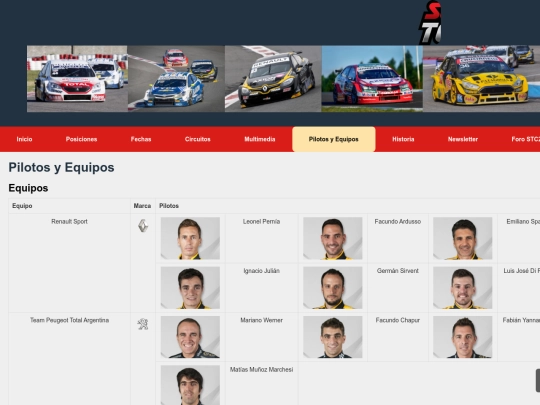Open Emiliano Spataro's driver photo

tap(463, 238)
